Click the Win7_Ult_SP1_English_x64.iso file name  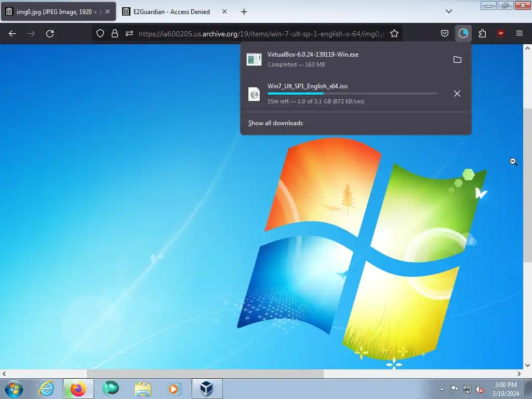coord(308,86)
